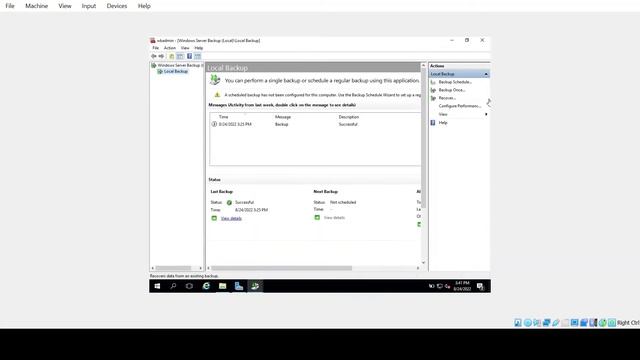Screen dimensions: 640x360
Task: Click the Task View taskbar icon
Action: 189,286
